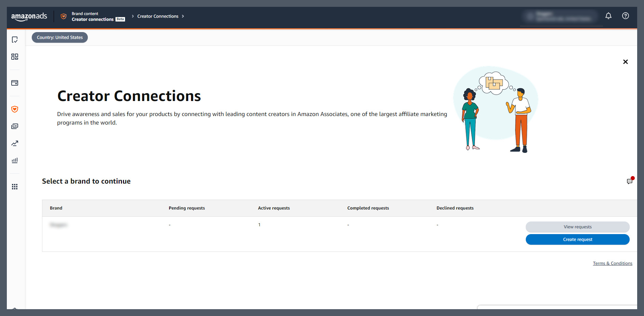Open the Creative assets icon in sidebar
644x316 pixels.
[15, 126]
